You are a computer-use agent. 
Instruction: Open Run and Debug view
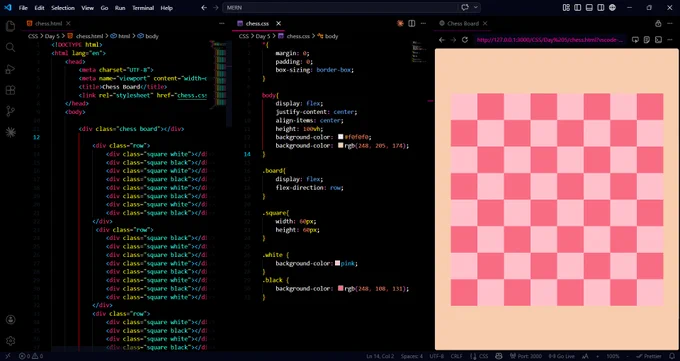click(x=10, y=69)
